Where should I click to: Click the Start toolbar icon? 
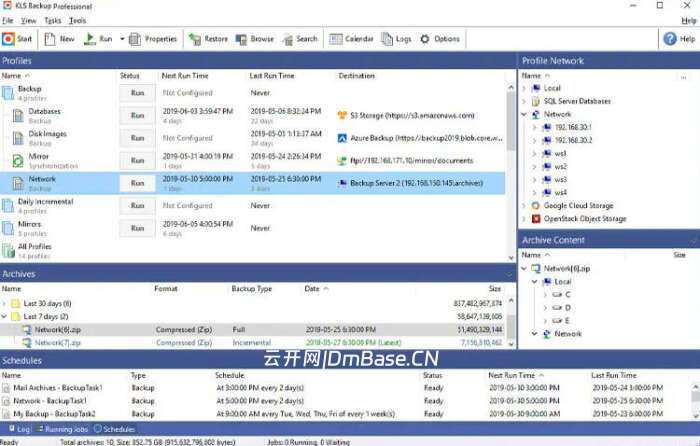[x=8, y=39]
